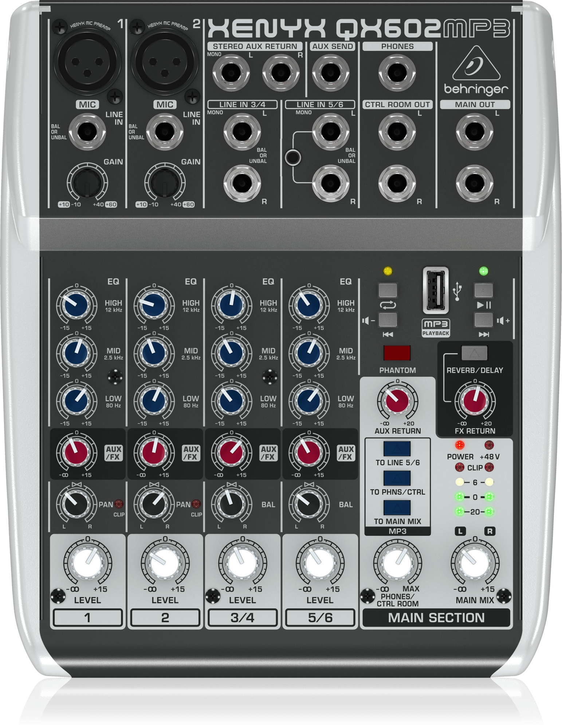This screenshot has width=562, height=728.
Task: Click the Behringer triangle logo
Action: [476, 63]
